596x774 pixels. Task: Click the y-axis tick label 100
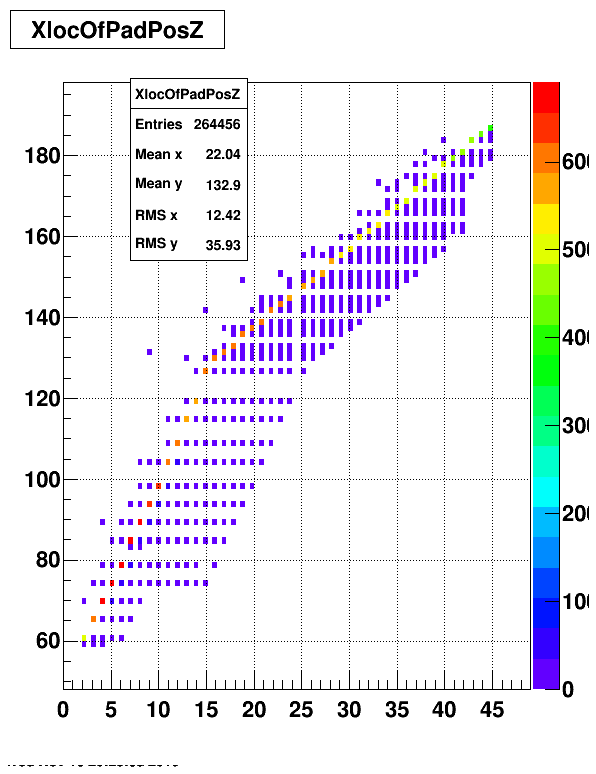pos(42,479)
